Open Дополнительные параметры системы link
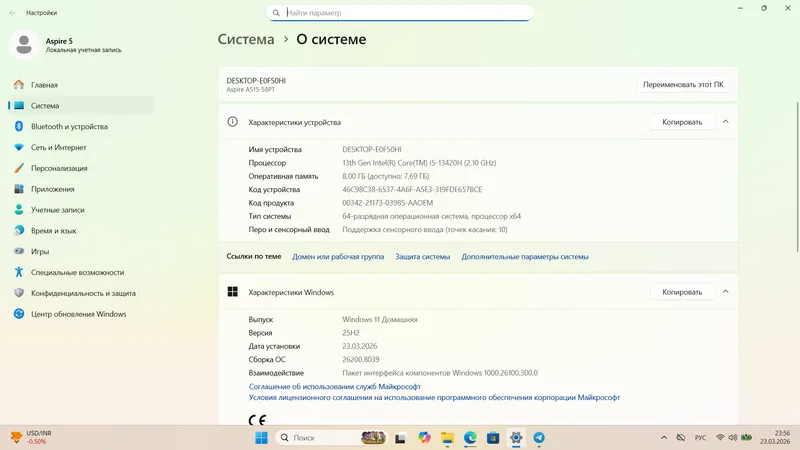Screen dimensions: 800x450 point(525,257)
